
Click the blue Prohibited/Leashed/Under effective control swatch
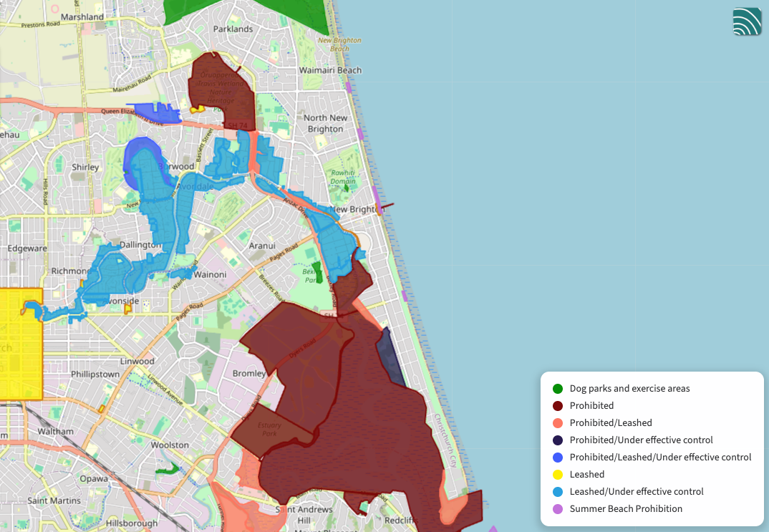pyautogui.click(x=558, y=458)
